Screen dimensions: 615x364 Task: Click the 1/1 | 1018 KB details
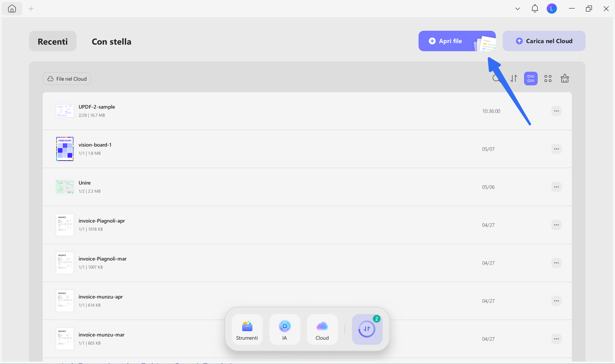click(x=91, y=229)
